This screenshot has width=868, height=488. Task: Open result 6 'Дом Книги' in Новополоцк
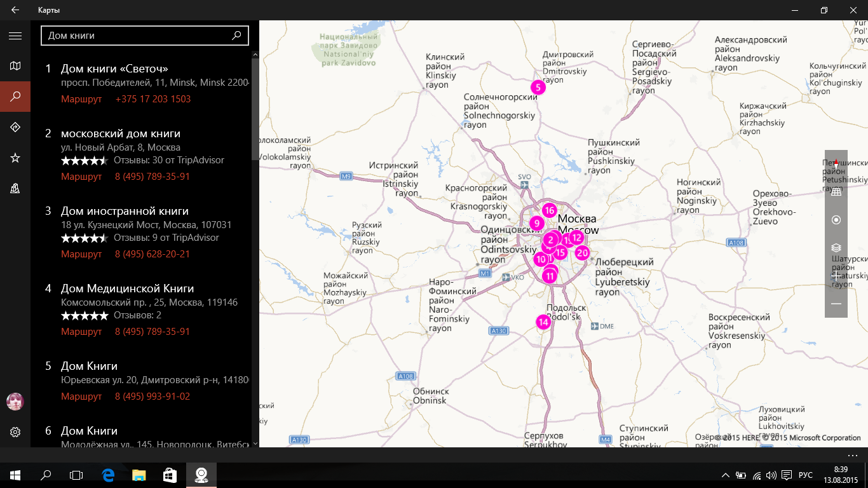click(89, 431)
